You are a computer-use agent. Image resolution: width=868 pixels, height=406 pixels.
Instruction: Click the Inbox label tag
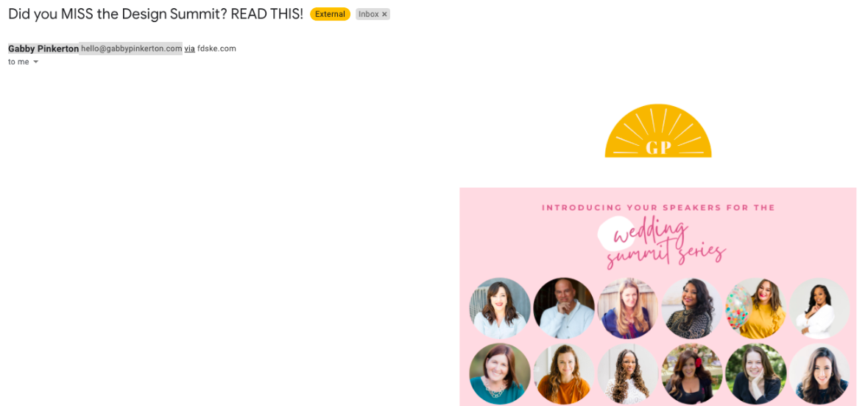373,15
